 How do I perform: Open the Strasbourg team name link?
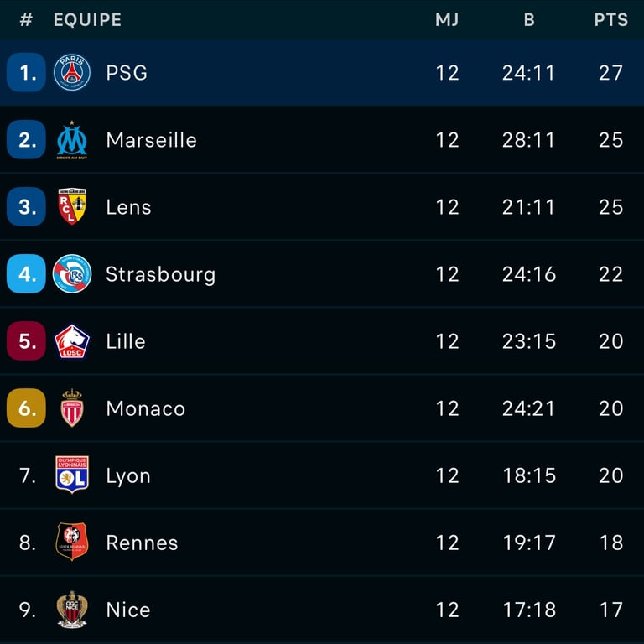pos(161,274)
